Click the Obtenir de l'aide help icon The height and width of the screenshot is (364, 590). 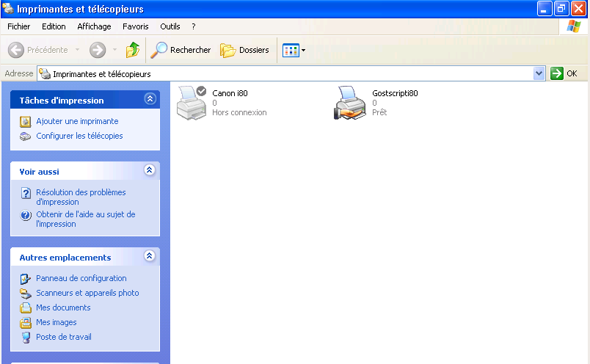(x=26, y=215)
